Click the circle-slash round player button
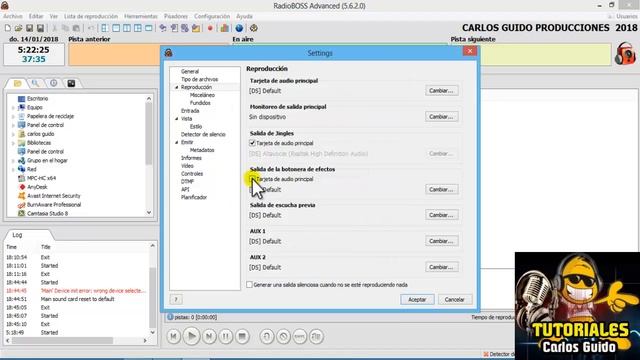The image size is (640, 360). tap(283, 336)
